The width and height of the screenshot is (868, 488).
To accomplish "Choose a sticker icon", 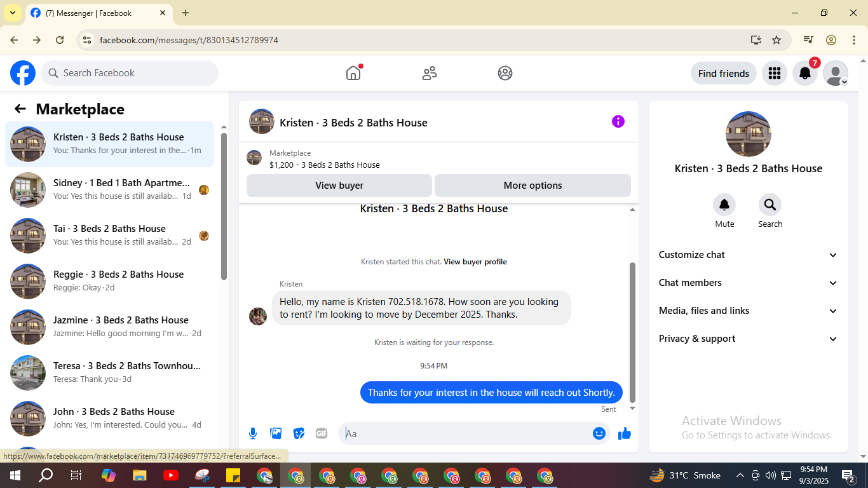I will [299, 433].
